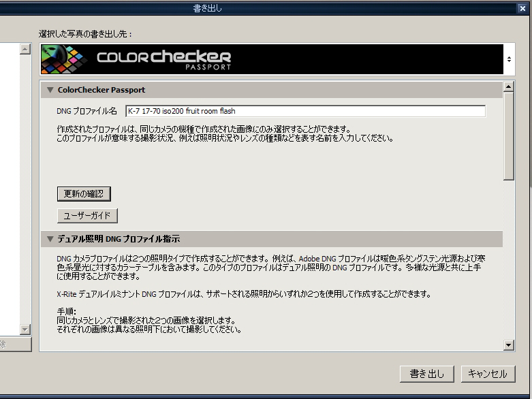
Task: Click the ColorChecker Passport section title
Action: [101, 90]
